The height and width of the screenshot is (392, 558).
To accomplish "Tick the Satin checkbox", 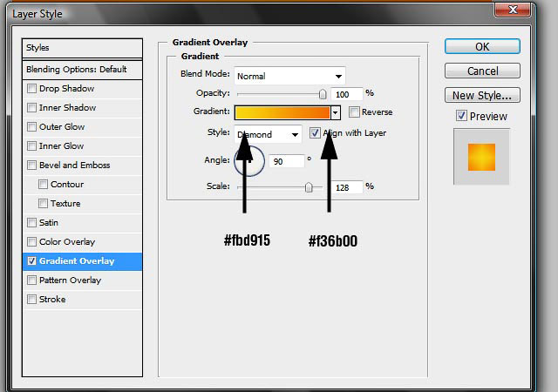I will pyautogui.click(x=31, y=223).
